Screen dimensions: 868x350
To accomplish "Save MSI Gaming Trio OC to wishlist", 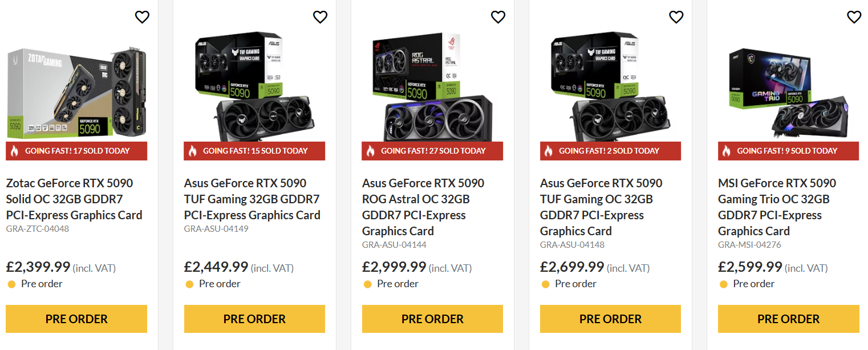I will coord(854,17).
